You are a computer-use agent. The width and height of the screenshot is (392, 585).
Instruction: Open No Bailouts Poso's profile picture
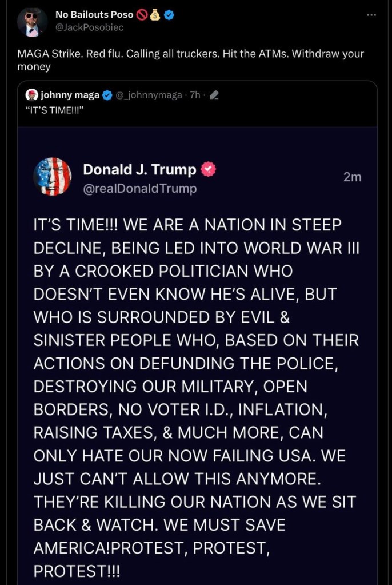[x=33, y=22]
